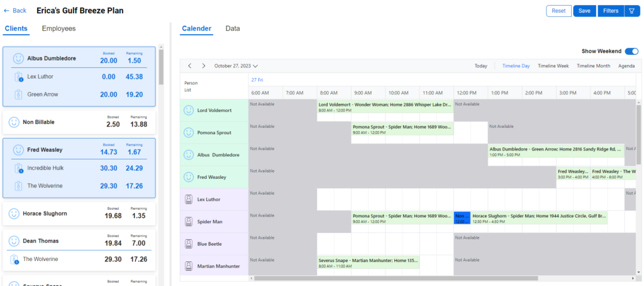Image resolution: width=644 pixels, height=286 pixels.
Task: Click Green Arrow badge icon in client list
Action: (18, 94)
